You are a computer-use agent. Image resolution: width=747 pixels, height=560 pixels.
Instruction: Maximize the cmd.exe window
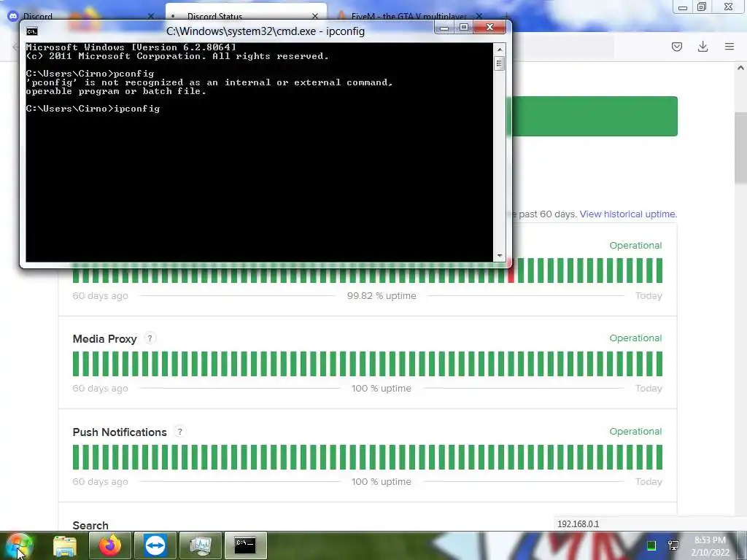point(463,28)
